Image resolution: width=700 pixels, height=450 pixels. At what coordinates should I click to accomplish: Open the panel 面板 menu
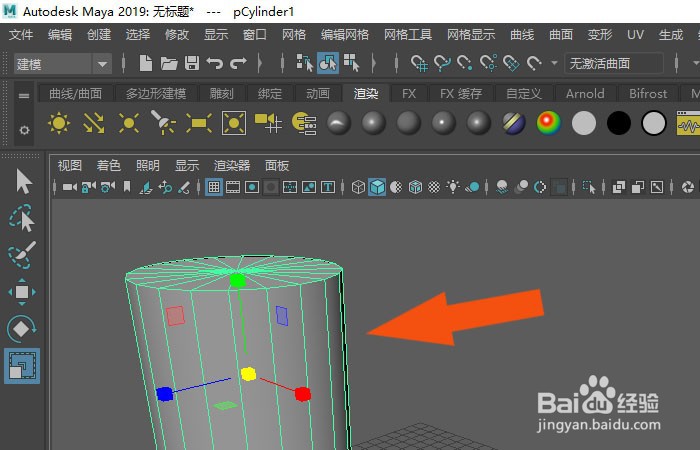[277, 166]
